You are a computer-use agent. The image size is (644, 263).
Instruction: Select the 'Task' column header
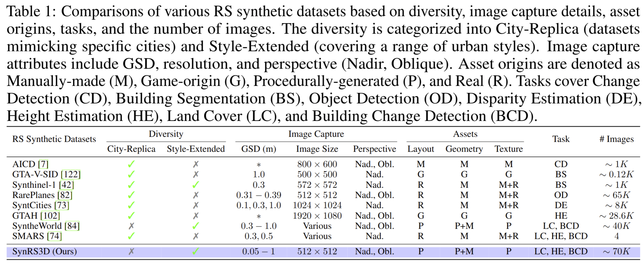coord(561,139)
